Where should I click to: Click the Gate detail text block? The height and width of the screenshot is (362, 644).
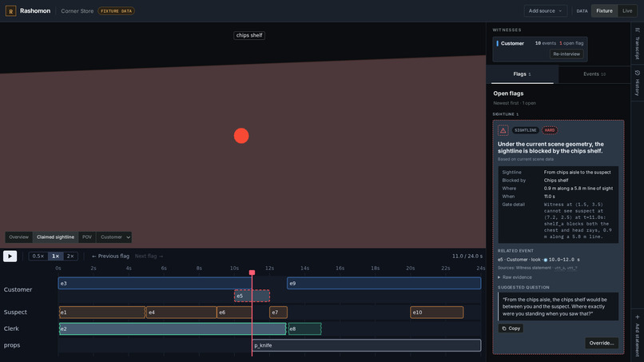(x=578, y=221)
